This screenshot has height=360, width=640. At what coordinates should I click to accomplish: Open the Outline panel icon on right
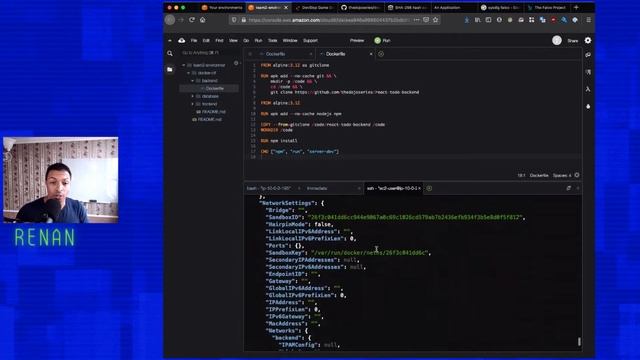(588, 72)
